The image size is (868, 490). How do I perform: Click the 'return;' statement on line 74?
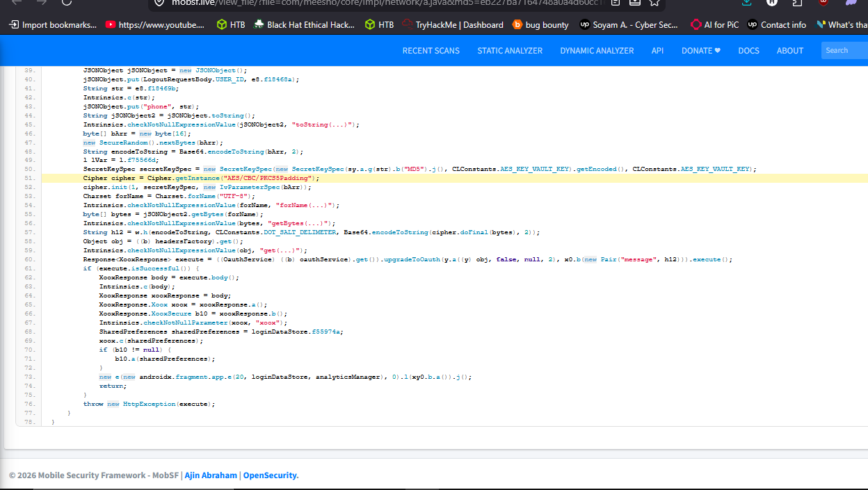[113, 386]
